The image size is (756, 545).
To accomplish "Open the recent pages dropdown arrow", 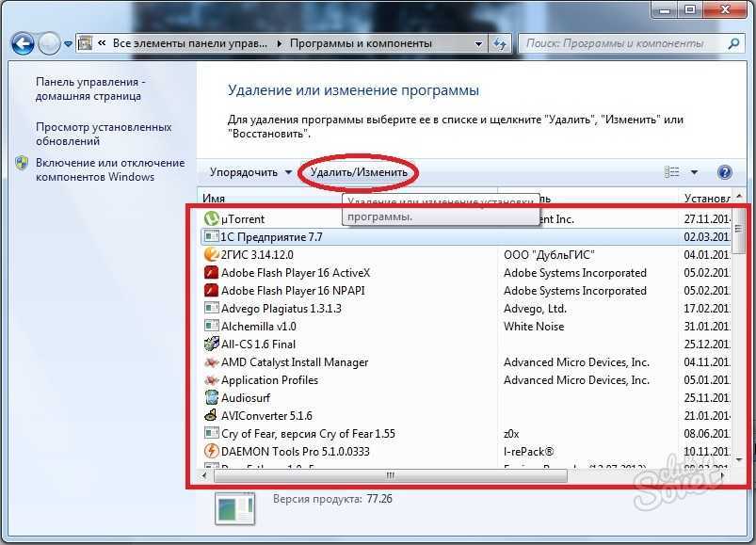I will click(68, 44).
